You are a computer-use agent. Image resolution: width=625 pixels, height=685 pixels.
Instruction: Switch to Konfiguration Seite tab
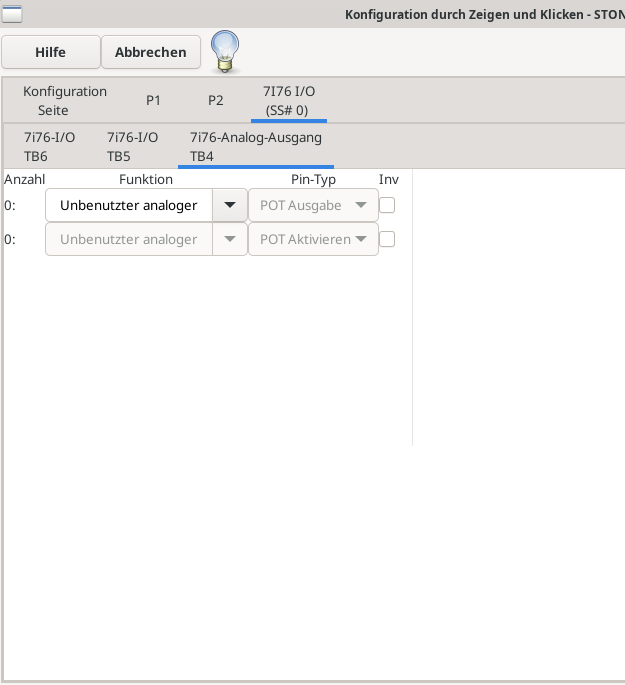tap(65, 100)
